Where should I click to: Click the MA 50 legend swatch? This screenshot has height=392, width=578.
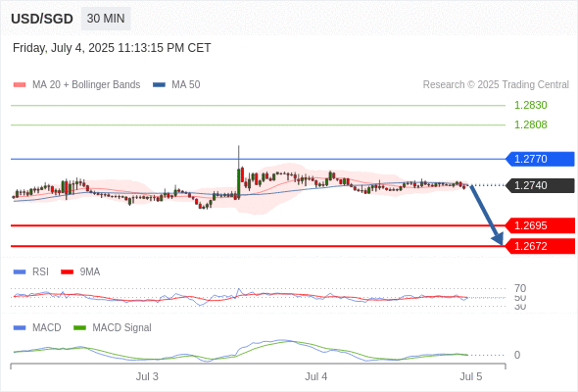[x=160, y=85]
